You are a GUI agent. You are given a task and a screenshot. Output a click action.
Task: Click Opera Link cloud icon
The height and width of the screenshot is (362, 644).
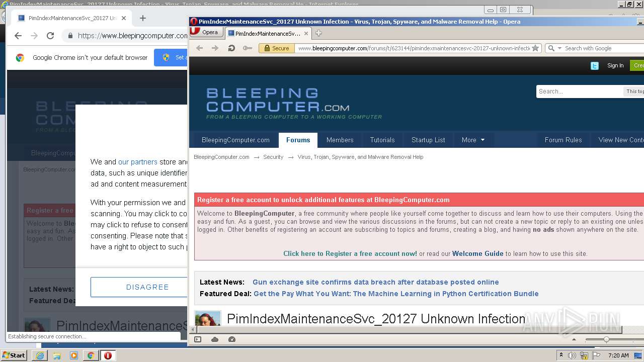(215, 339)
